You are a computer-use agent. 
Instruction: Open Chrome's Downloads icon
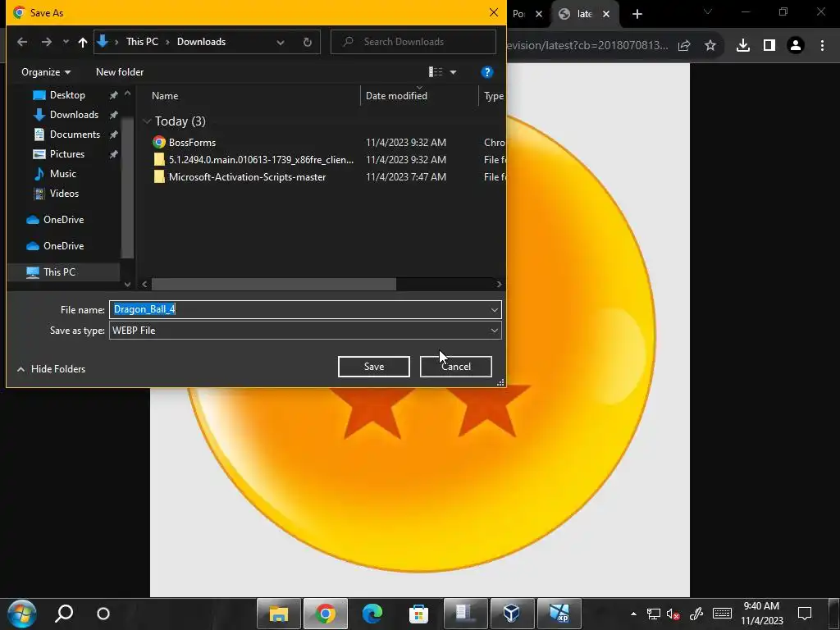[742, 46]
